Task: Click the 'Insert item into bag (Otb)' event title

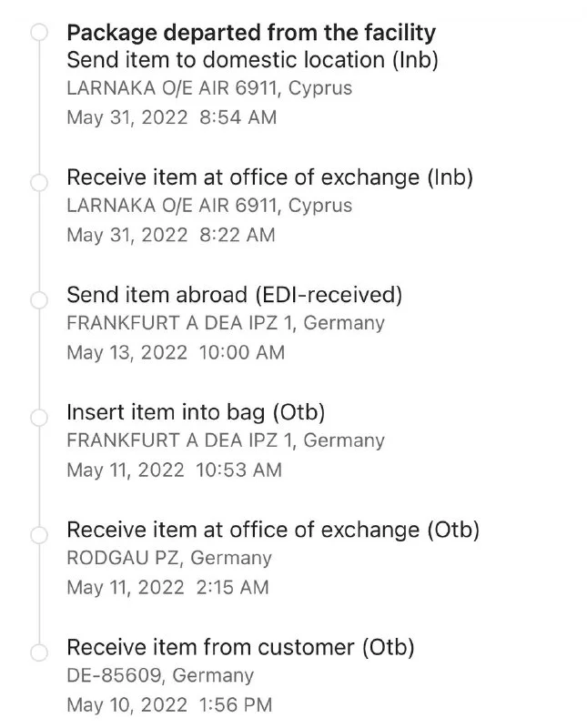Action: pos(196,412)
